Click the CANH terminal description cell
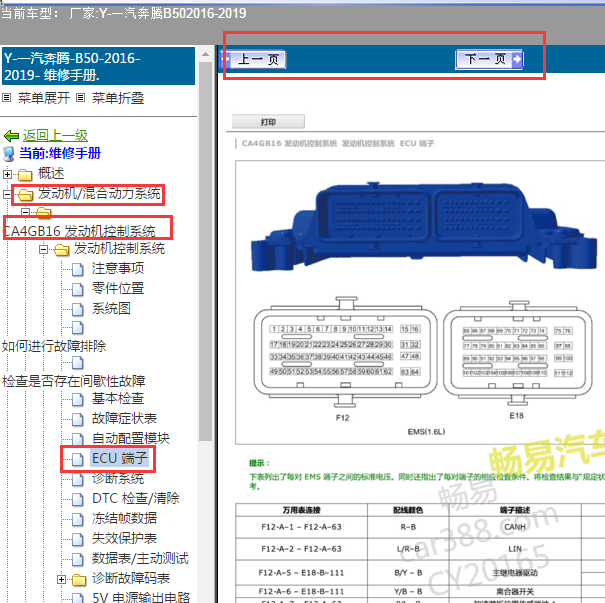This screenshot has height=603, width=605. pyautogui.click(x=515, y=527)
